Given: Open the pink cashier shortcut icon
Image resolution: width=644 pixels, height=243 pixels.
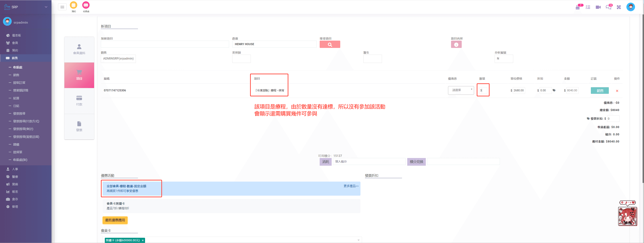Looking at the screenshot, I should (x=86, y=5).
